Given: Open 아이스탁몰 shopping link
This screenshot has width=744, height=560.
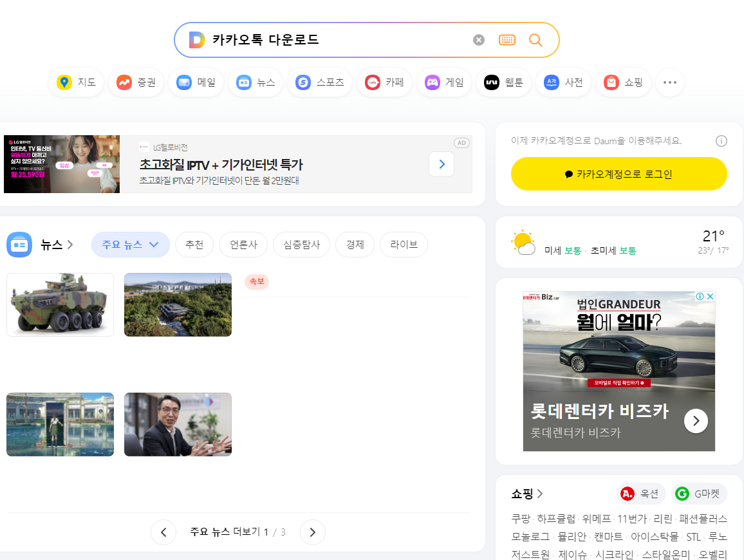Looking at the screenshot, I should pos(655,537).
